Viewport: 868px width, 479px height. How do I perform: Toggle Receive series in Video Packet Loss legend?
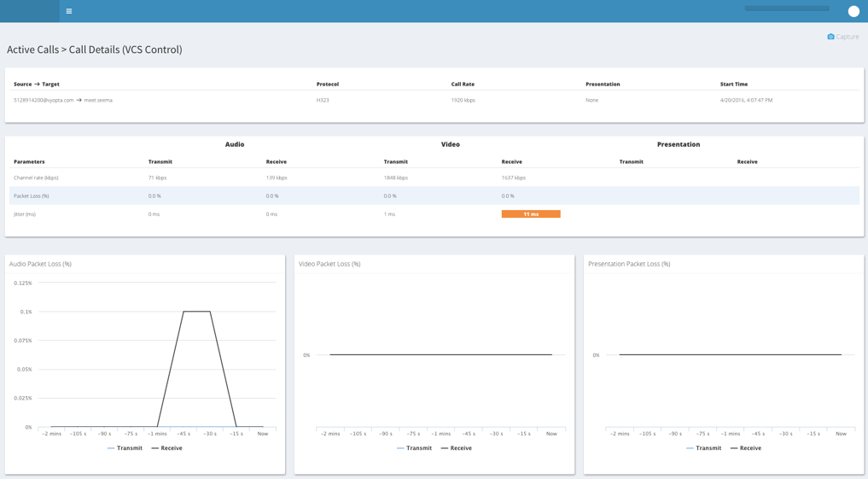click(456, 448)
